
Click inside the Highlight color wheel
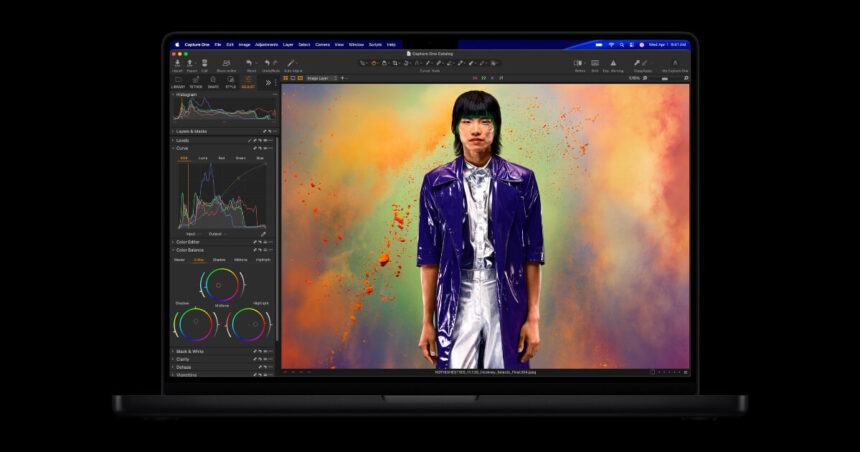[248, 324]
